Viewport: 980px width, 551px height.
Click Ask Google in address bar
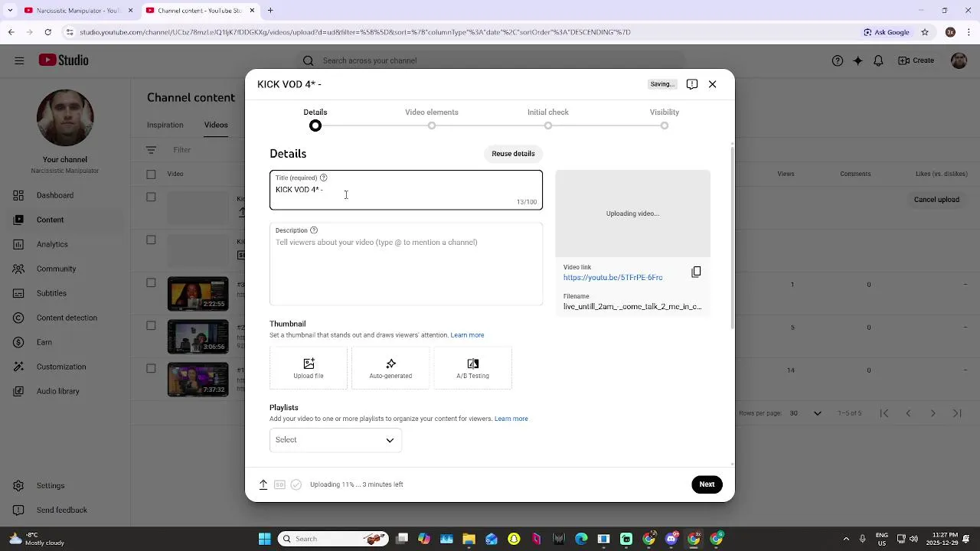pos(887,32)
